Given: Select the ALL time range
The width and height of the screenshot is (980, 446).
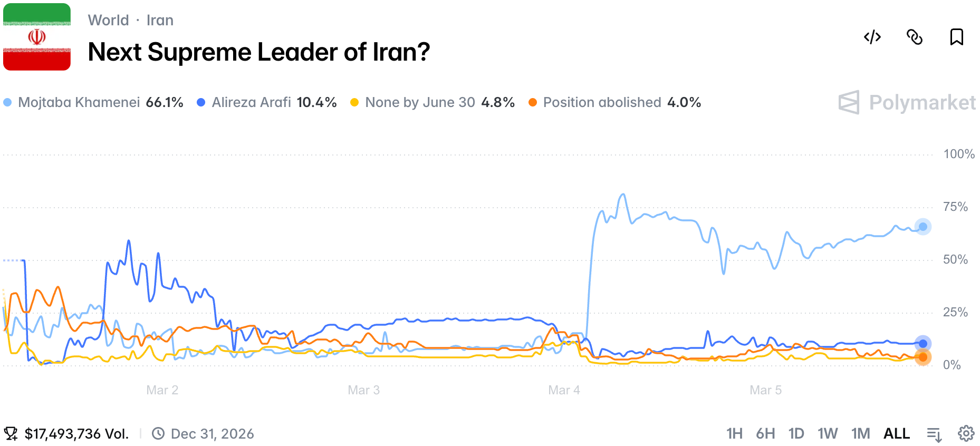Looking at the screenshot, I should click(896, 433).
